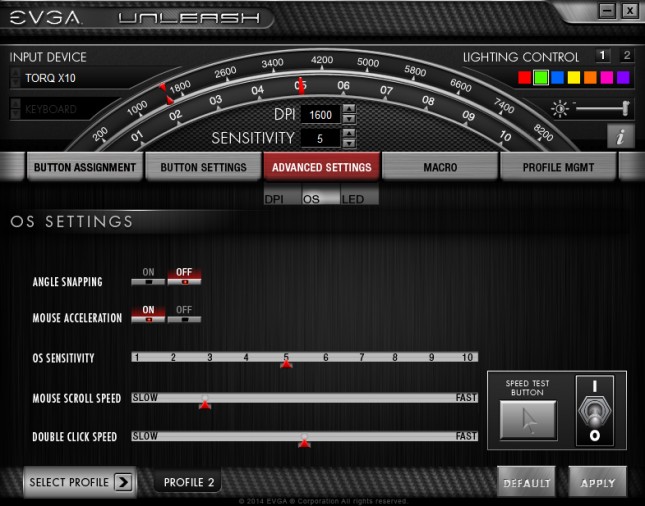Screen dimensions: 645x506
Task: Increase DPI with up arrow
Action: tap(349, 109)
